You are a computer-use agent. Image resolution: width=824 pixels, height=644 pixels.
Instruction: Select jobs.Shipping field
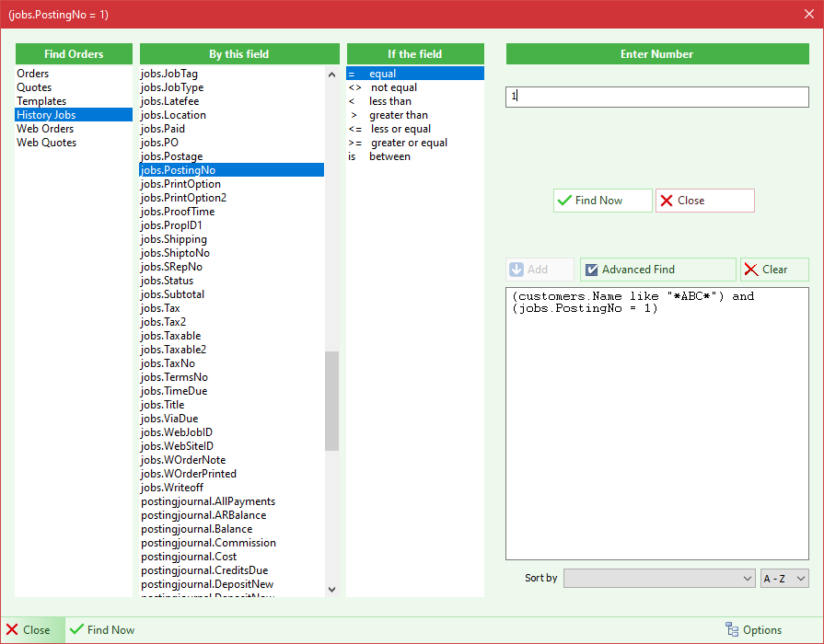tap(232, 239)
